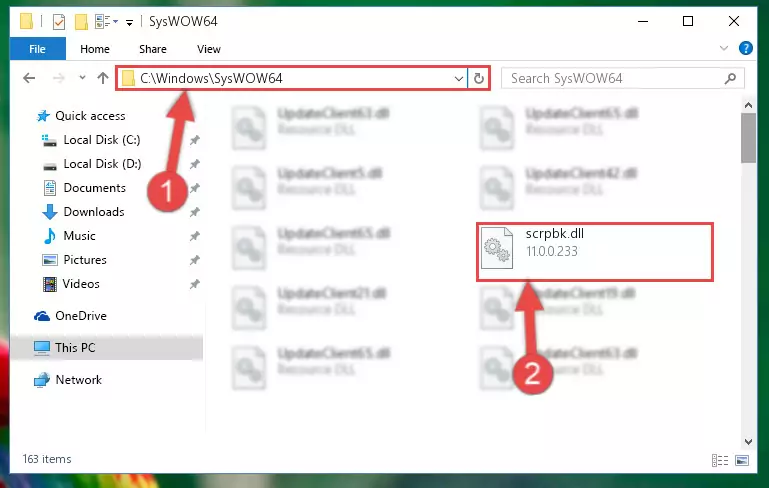
Task: Open the View ribbon tab
Action: 208,49
